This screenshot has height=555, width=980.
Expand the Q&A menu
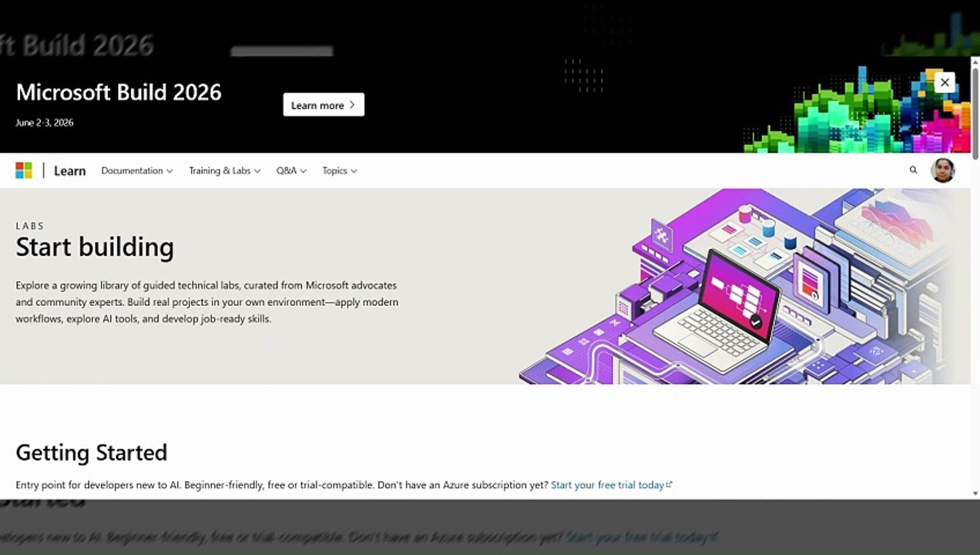tap(291, 171)
